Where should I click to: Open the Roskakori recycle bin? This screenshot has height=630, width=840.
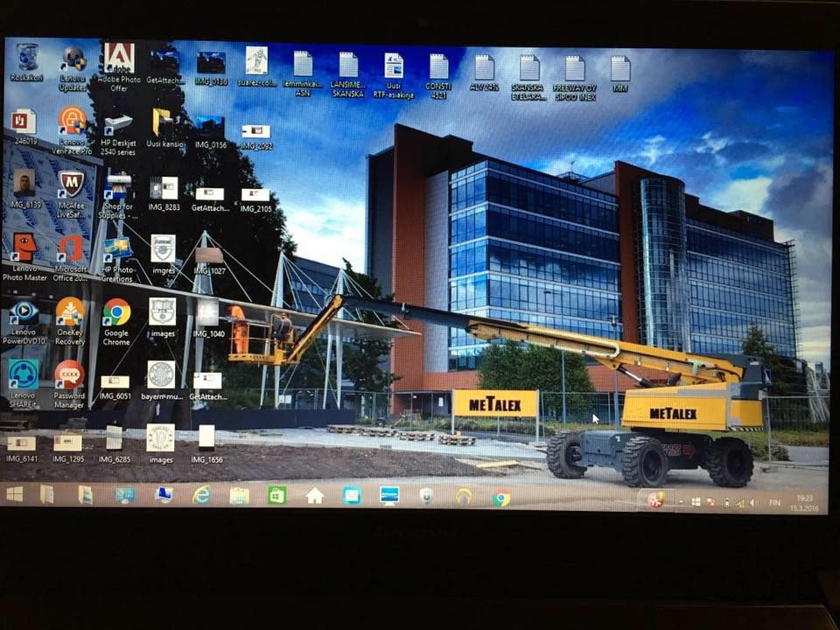coord(27,63)
